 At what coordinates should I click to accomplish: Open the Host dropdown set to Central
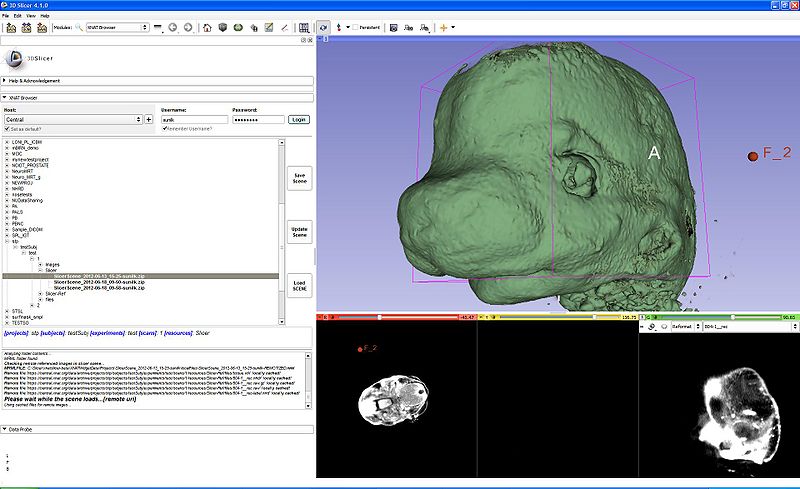tap(72, 119)
